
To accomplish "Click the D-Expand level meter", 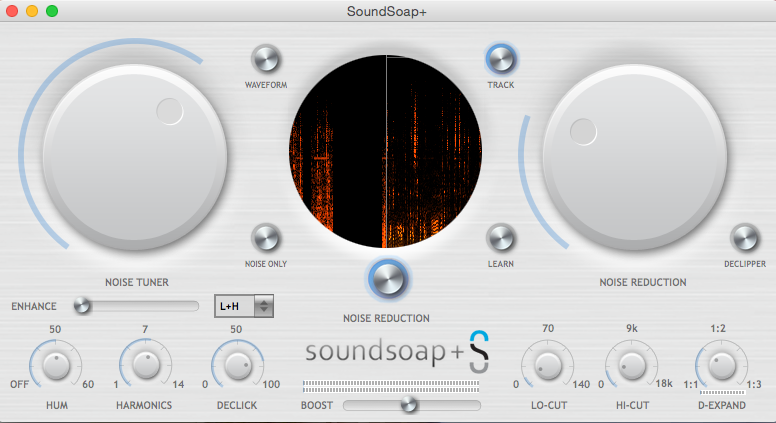I will 723,392.
